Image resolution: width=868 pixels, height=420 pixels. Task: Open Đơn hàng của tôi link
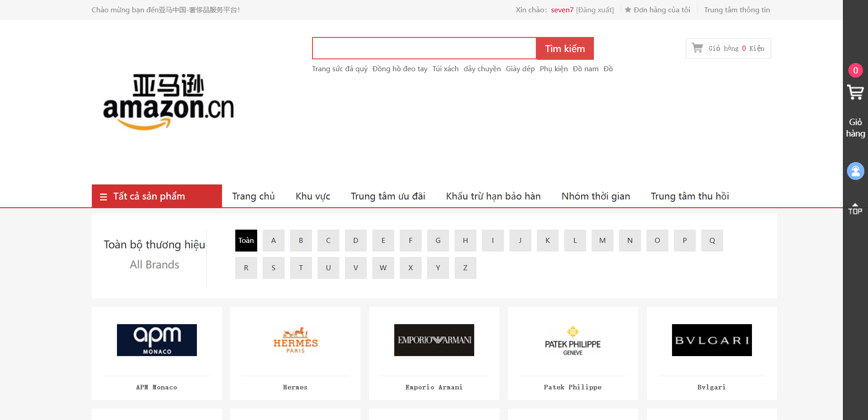click(x=662, y=10)
